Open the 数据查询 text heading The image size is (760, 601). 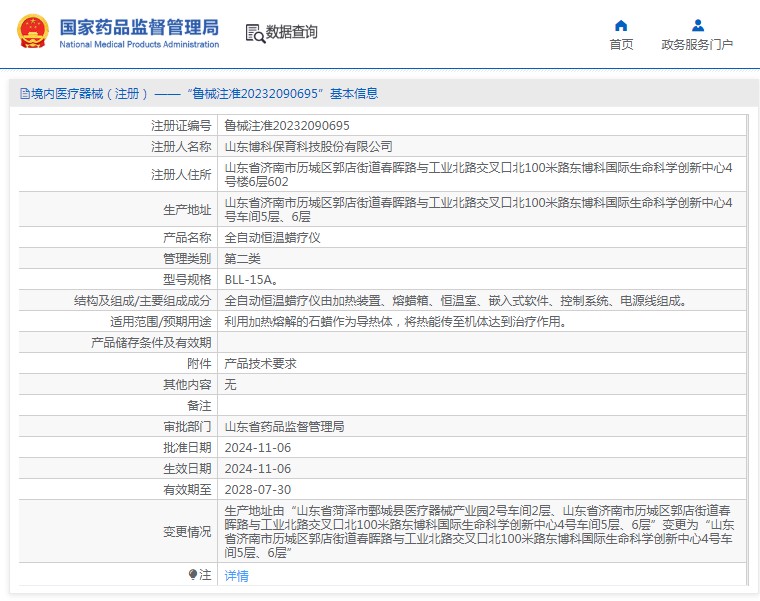point(291,32)
